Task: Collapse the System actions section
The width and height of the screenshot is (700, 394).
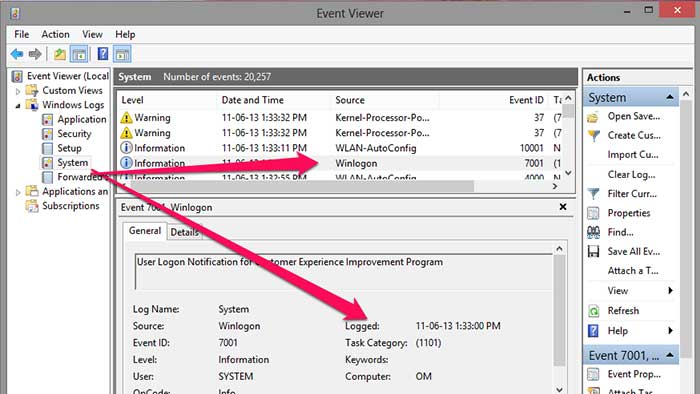Action: [670, 97]
